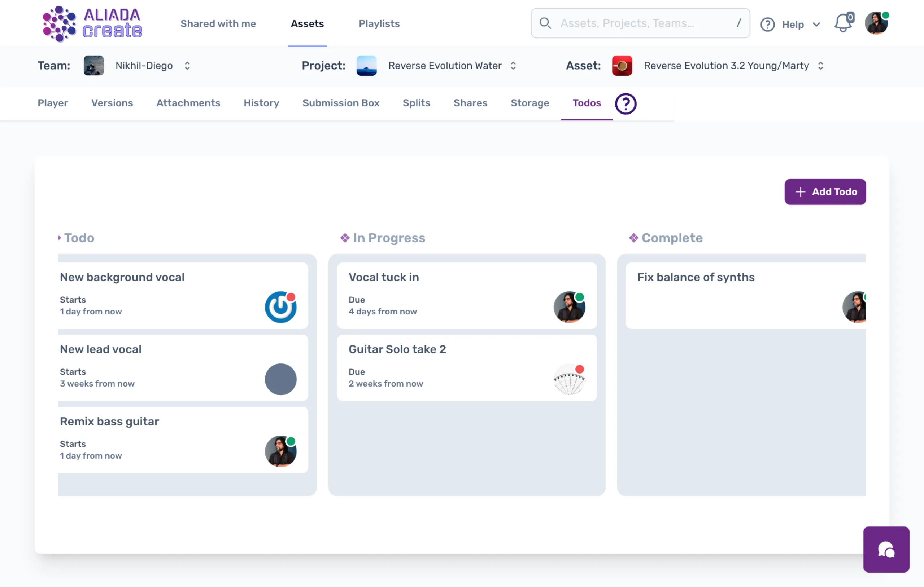Image resolution: width=924 pixels, height=587 pixels.
Task: Expand the team selector for Nikhil-Diego
Action: point(187,66)
